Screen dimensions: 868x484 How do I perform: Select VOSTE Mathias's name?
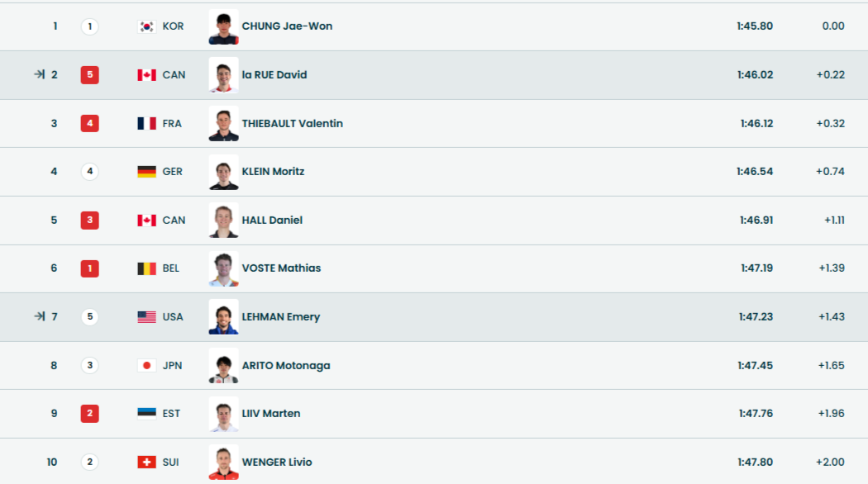tap(281, 268)
